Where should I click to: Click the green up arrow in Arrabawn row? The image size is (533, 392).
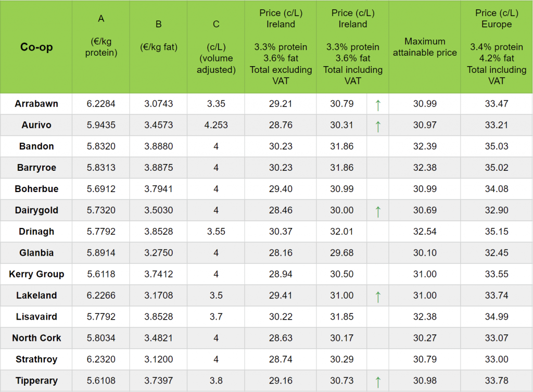tap(378, 105)
